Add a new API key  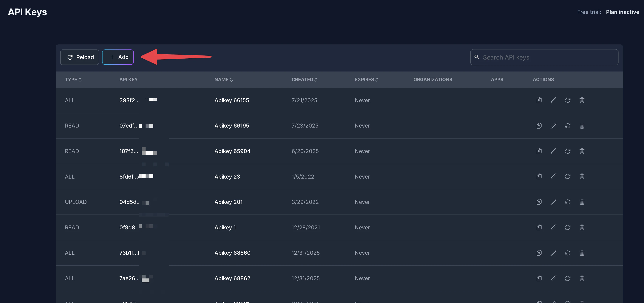coord(118,57)
